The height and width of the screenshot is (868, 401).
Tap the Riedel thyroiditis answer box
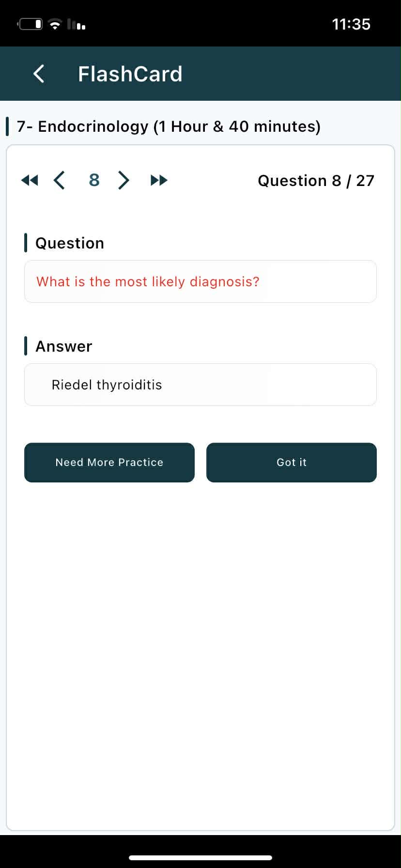[200, 385]
